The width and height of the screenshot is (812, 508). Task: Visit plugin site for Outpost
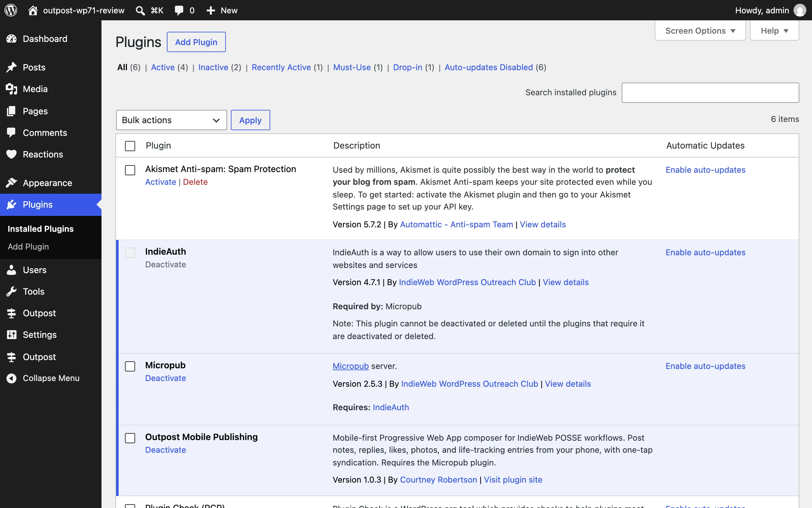513,480
